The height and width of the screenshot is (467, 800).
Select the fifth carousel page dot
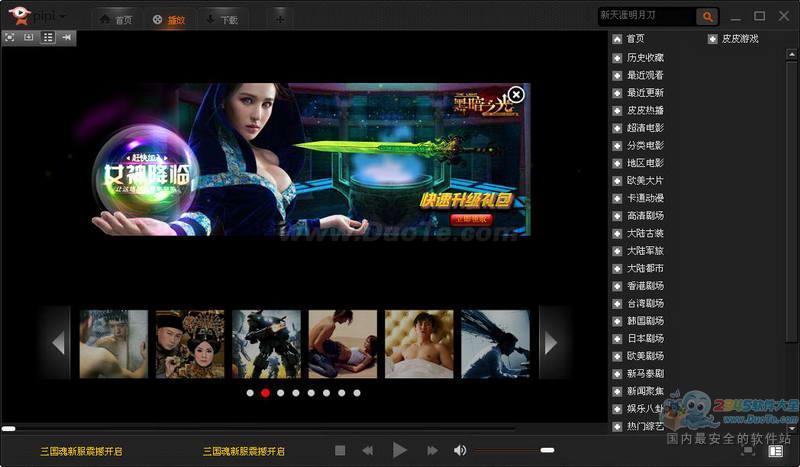tap(311, 393)
